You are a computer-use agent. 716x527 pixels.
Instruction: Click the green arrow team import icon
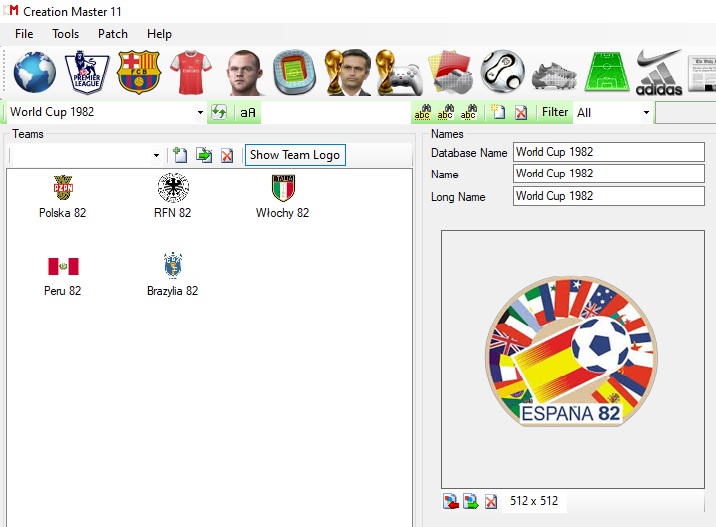(204, 155)
